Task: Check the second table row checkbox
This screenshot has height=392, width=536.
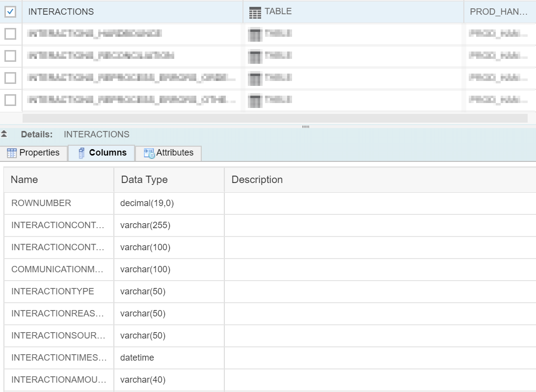Action: 10,34
